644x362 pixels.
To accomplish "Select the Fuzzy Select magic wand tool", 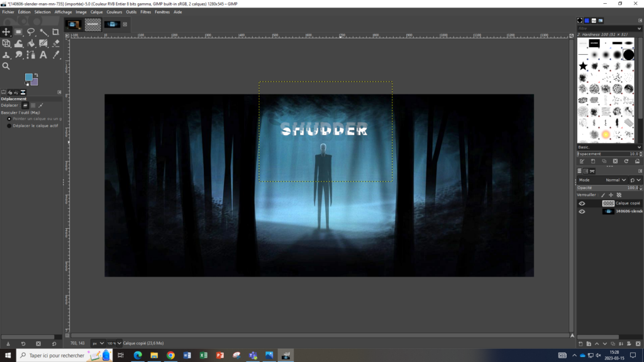I will coord(43,32).
